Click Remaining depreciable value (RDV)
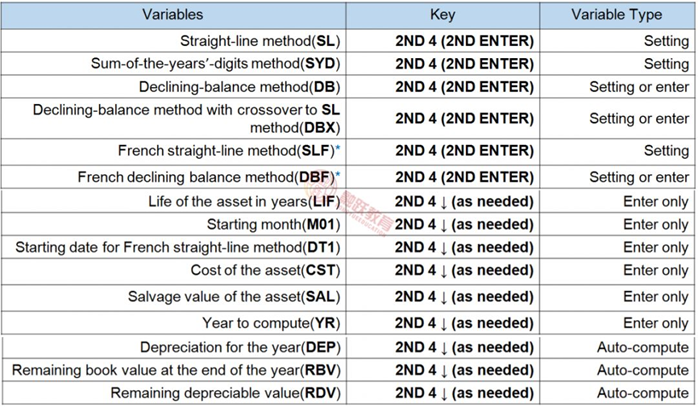The height and width of the screenshot is (407, 698). pyautogui.click(x=224, y=392)
